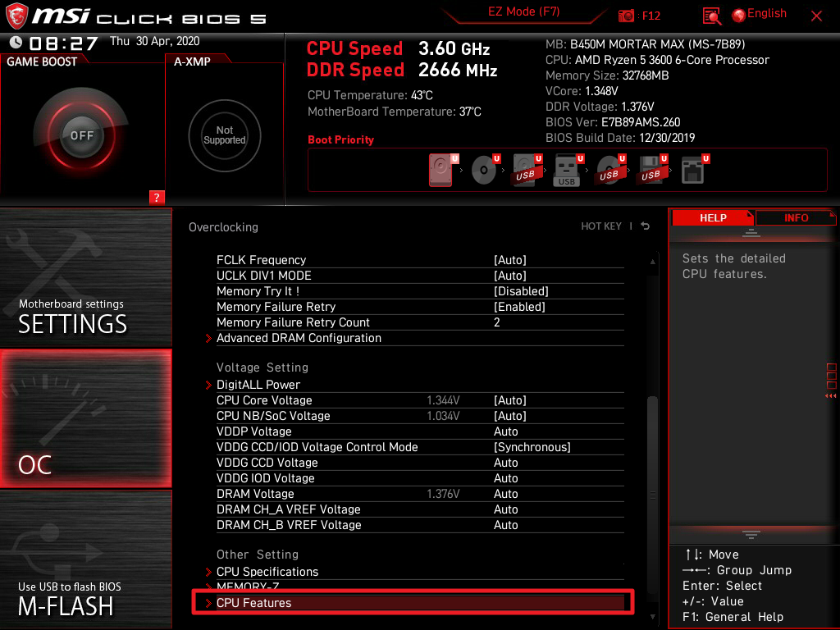
Task: Click the HOT KEY label
Action: point(601,226)
